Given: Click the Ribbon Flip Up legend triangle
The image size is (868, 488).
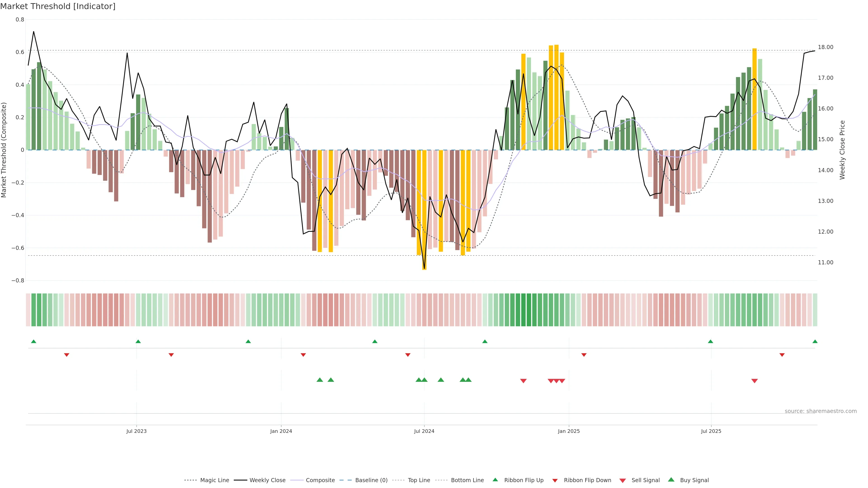Looking at the screenshot, I should point(495,480).
